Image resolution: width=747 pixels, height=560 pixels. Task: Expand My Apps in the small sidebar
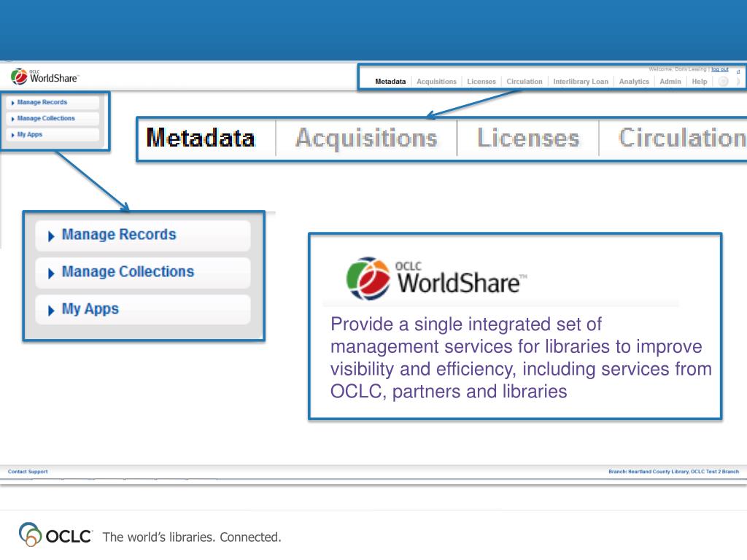29,135
